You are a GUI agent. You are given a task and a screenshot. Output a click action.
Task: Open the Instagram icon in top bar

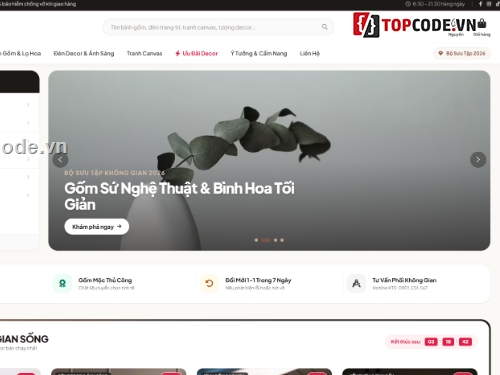tap(489, 4)
